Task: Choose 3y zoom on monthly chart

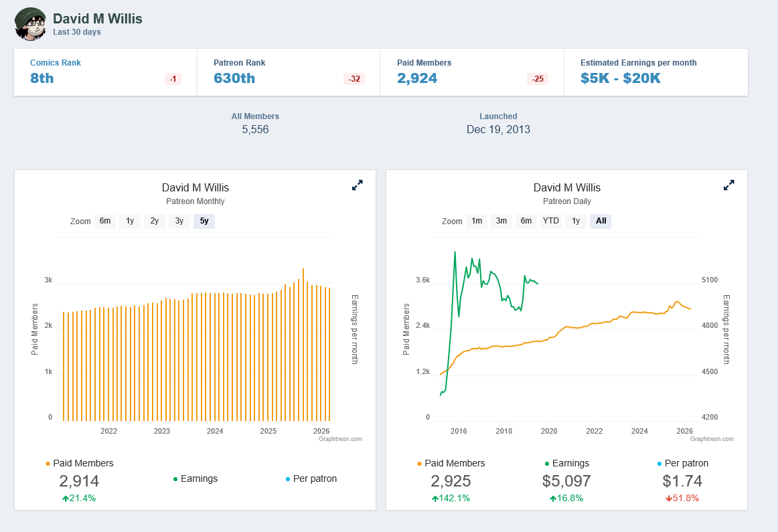Action: (179, 221)
